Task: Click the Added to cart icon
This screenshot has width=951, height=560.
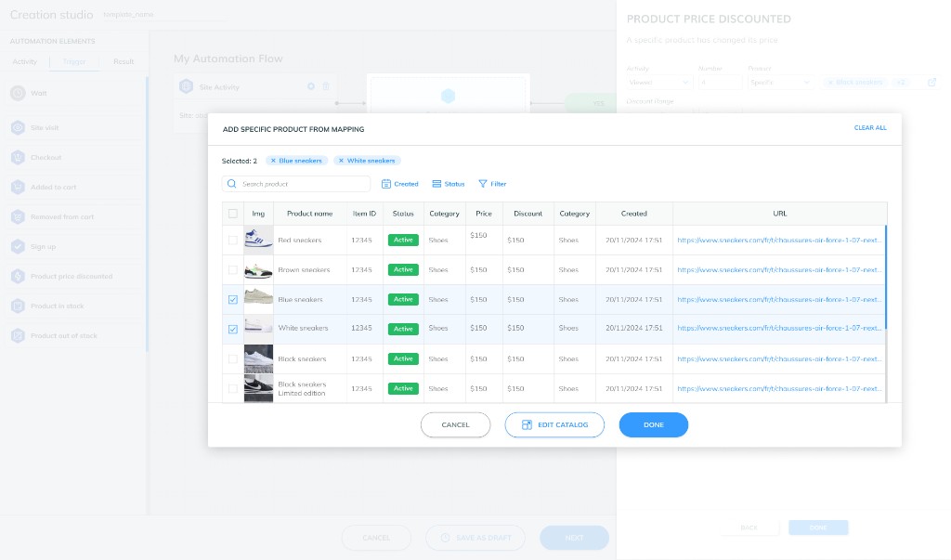Action: tap(19, 187)
